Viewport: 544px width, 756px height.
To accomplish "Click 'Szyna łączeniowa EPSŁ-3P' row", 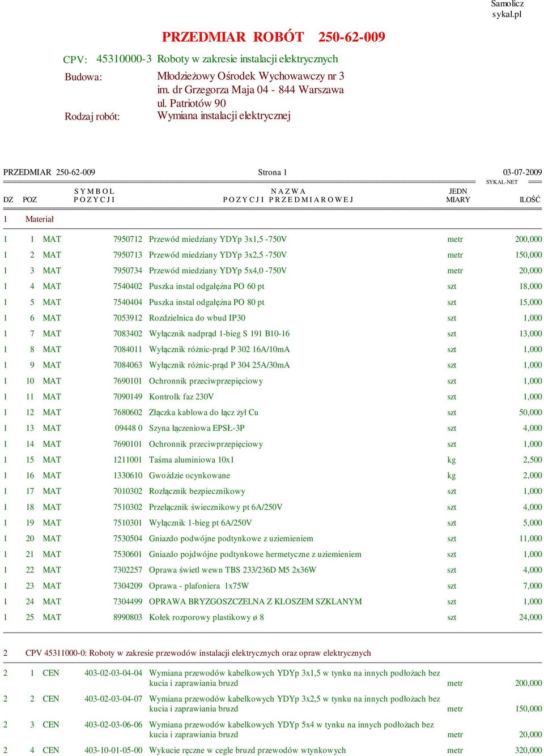I will coord(272,428).
